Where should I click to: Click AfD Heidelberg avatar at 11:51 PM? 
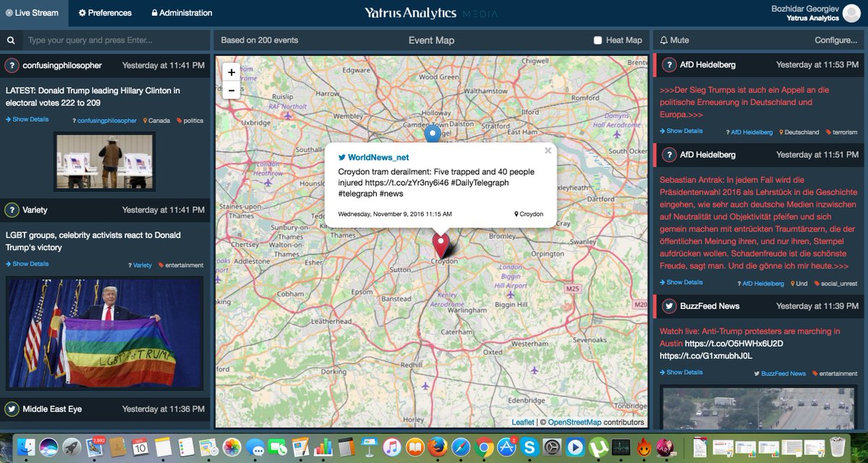pyautogui.click(x=669, y=155)
